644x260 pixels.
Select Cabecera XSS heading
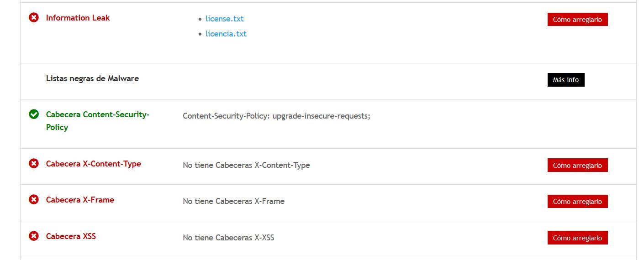point(71,236)
